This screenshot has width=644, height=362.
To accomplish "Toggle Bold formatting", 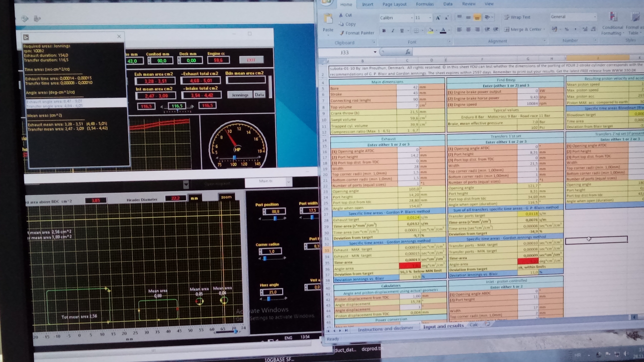I will (x=384, y=31).
